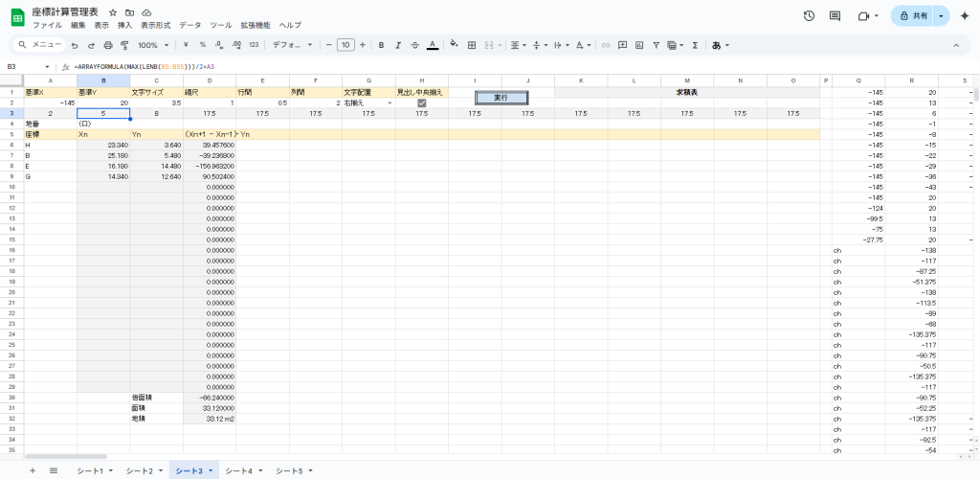View the cloud save status
Screen dimensions: 980x479
(x=146, y=12)
